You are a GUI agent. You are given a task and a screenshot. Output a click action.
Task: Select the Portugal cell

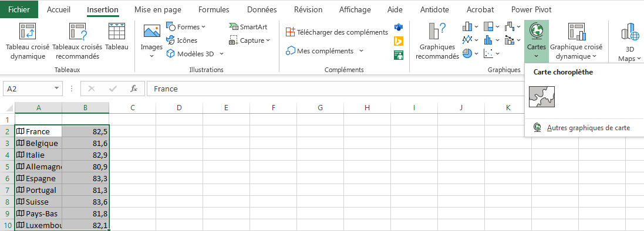(x=38, y=190)
